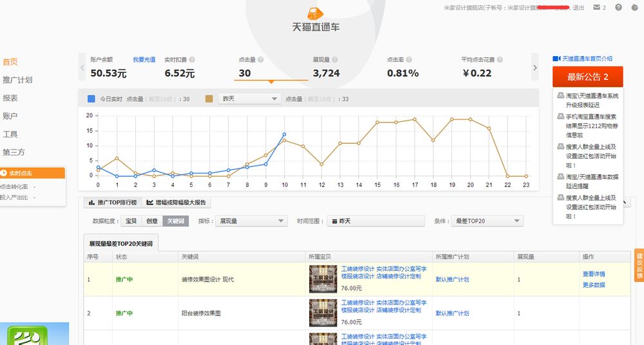Click the tan 昨天 legend swatch
Screen dimensions: 644x345
[209, 99]
